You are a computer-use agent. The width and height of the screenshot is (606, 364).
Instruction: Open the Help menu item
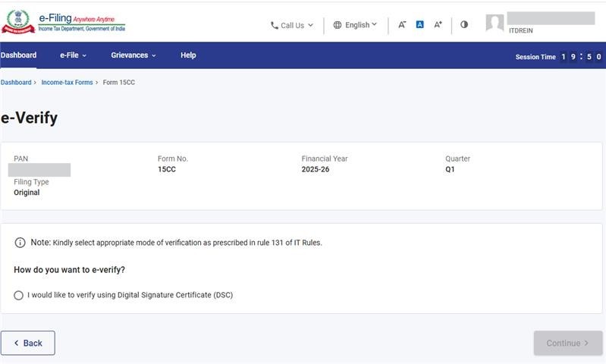188,55
